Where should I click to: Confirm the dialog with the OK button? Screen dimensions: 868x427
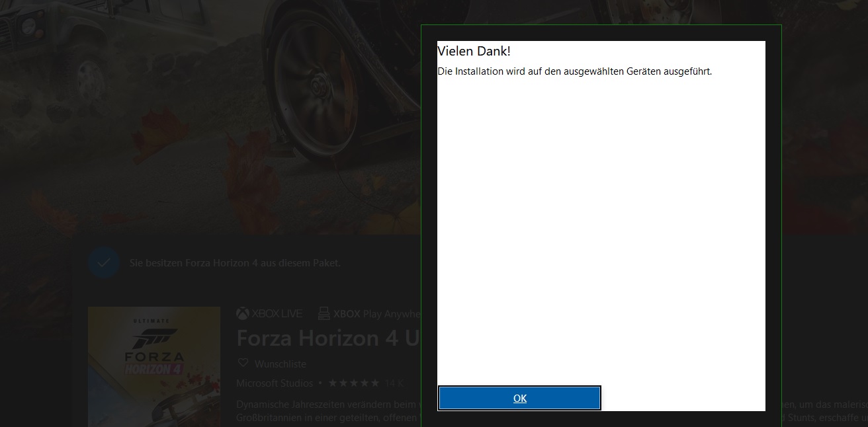tap(519, 398)
